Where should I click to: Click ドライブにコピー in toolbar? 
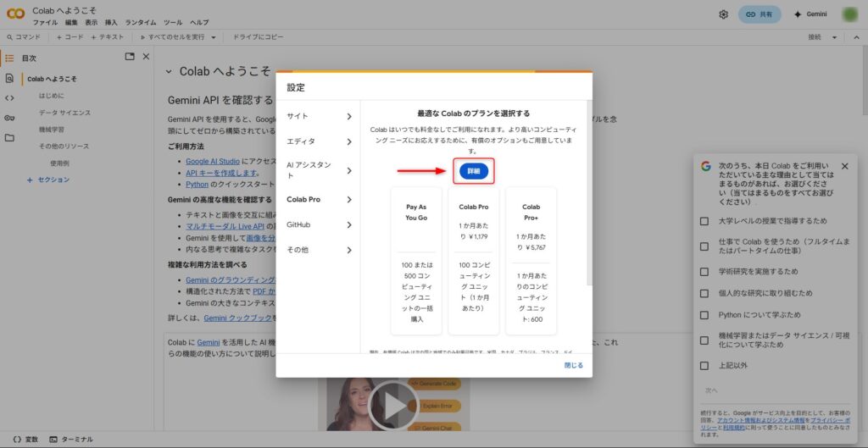coord(258,37)
